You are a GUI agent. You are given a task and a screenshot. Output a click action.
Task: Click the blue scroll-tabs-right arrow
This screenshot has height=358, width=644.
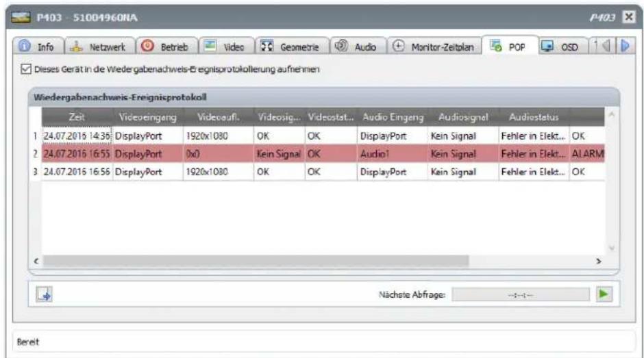pos(625,46)
